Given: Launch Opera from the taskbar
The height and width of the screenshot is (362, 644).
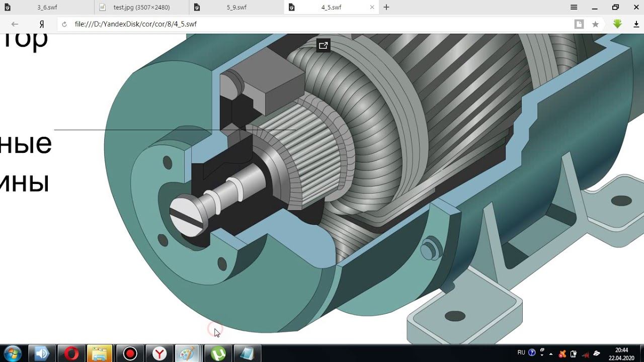Looking at the screenshot, I should tap(71, 353).
